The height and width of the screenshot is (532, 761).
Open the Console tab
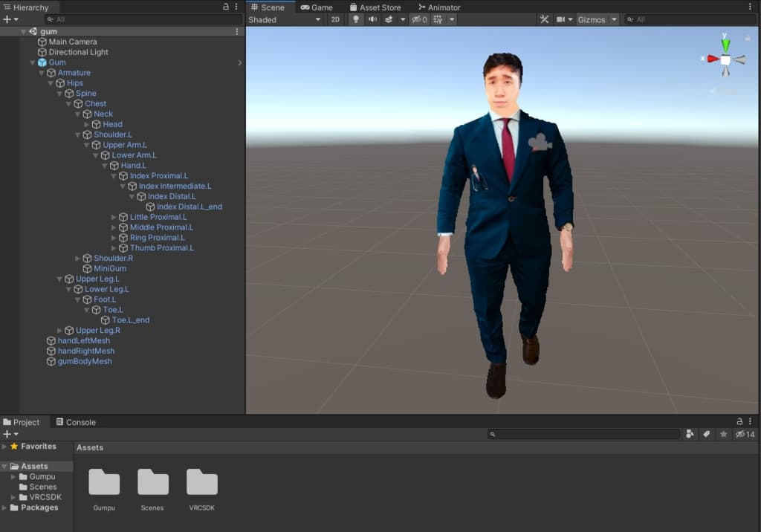(x=76, y=422)
